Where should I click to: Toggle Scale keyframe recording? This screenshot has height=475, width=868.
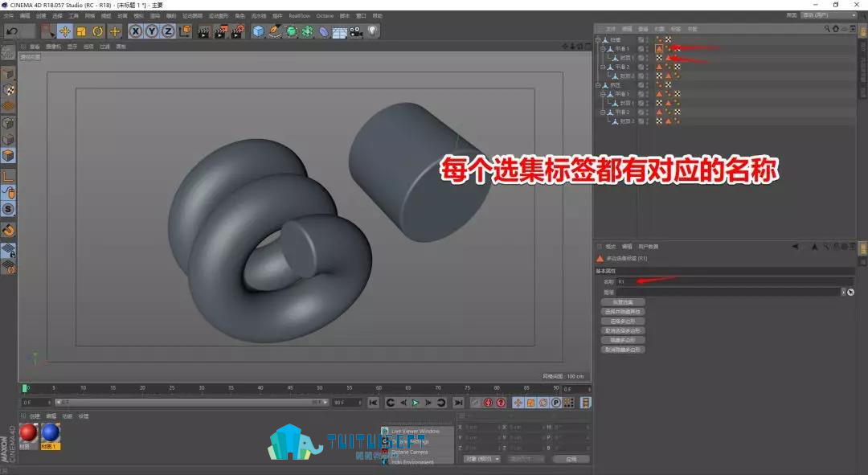(530, 403)
